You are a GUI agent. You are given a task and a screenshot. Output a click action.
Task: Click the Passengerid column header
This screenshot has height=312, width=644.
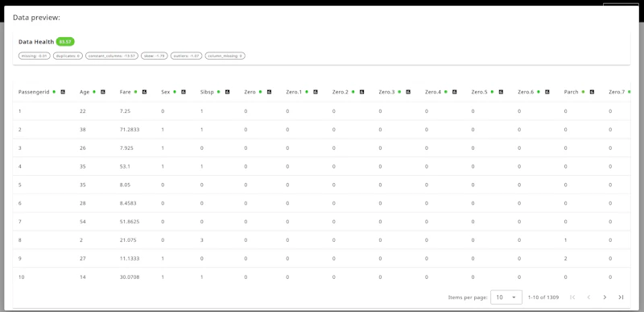pyautogui.click(x=34, y=92)
